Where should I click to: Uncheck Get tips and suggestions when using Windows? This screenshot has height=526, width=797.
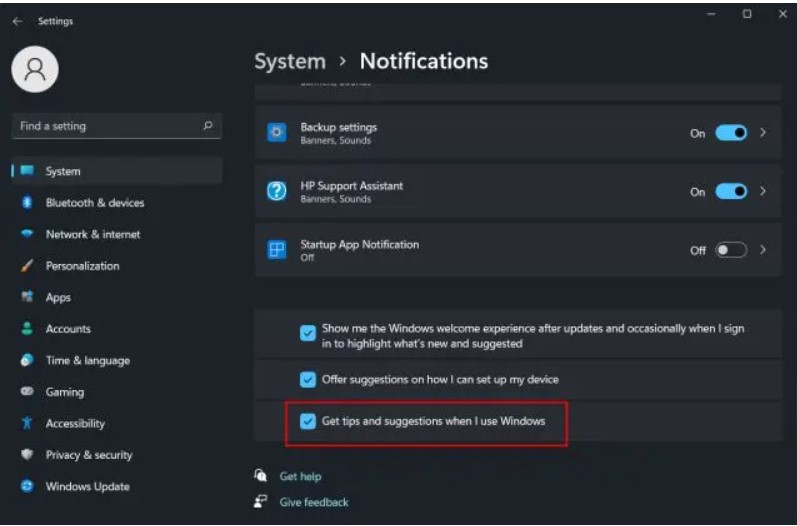coord(308,422)
